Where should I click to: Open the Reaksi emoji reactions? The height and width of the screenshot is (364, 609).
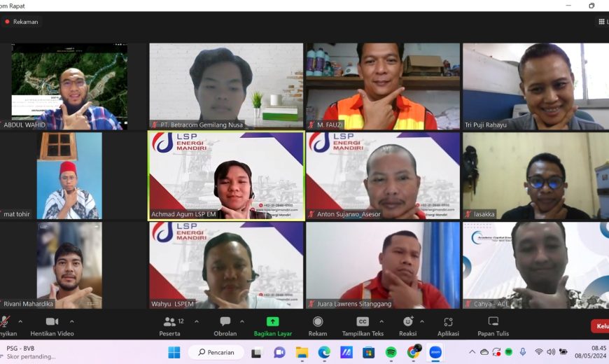pyautogui.click(x=408, y=326)
